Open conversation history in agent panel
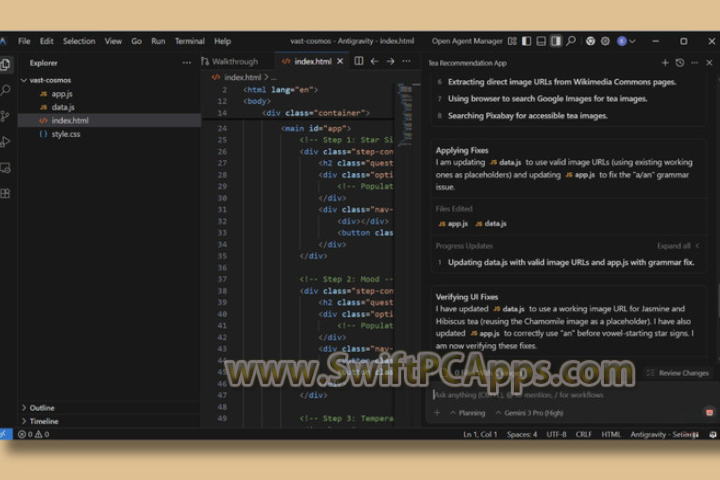The height and width of the screenshot is (480, 720). coord(680,62)
